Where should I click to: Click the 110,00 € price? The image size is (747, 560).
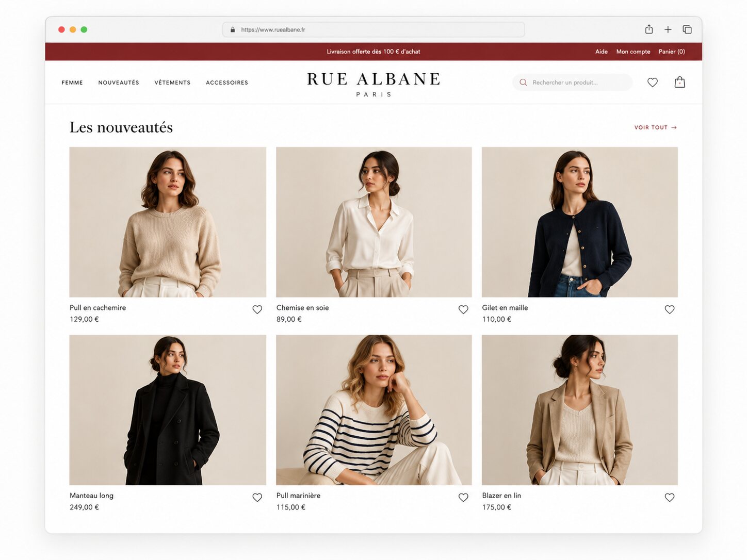pyautogui.click(x=497, y=320)
